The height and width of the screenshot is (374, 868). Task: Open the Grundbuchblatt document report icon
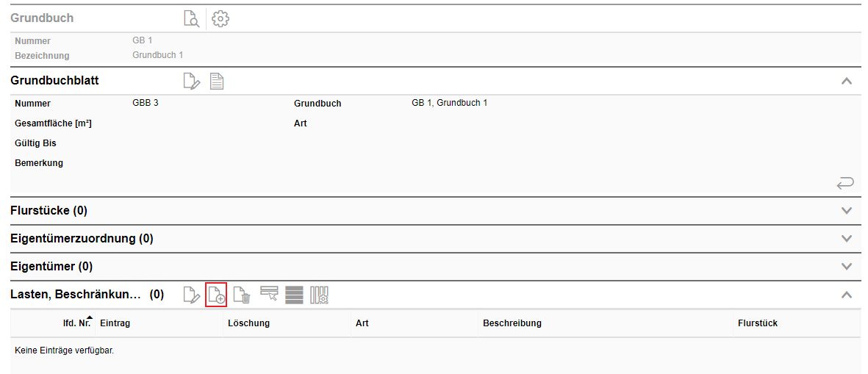coord(216,81)
